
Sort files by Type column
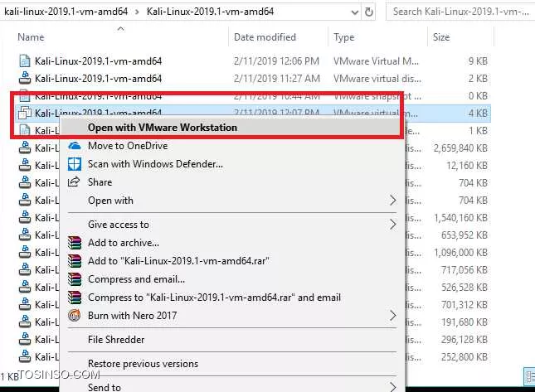[377, 36]
